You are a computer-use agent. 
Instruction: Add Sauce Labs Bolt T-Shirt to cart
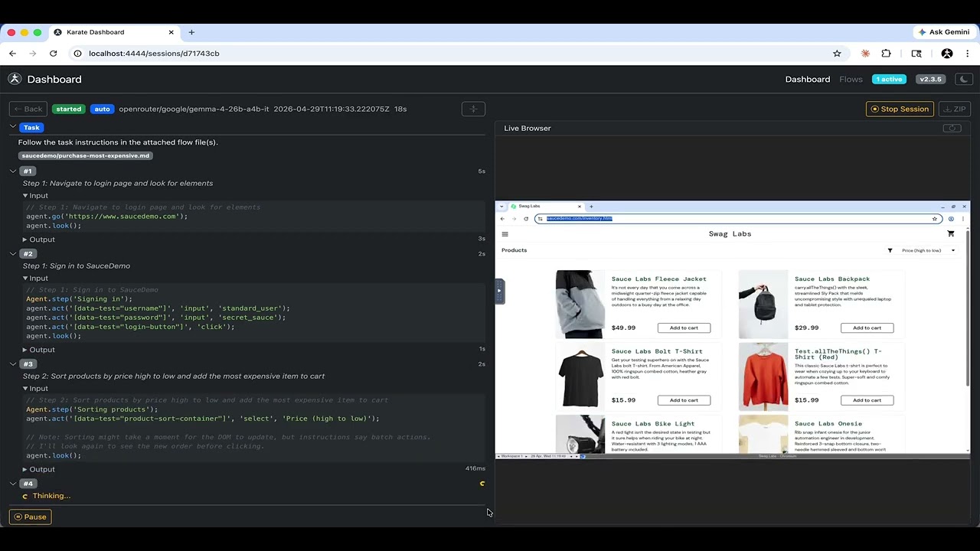[x=684, y=400]
